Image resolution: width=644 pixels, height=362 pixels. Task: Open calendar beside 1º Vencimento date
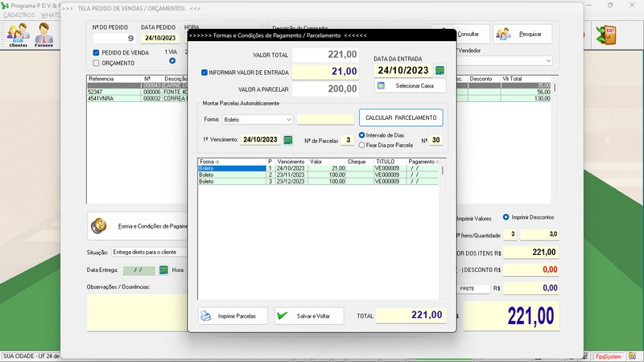click(288, 139)
